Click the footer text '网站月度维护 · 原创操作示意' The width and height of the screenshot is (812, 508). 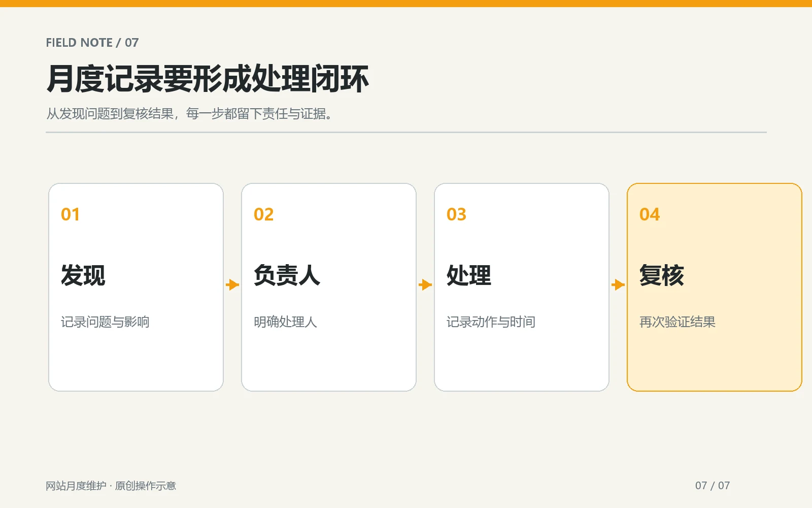pyautogui.click(x=111, y=486)
